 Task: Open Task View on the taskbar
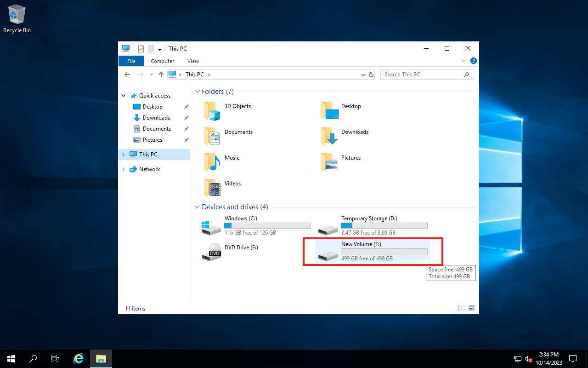pyautogui.click(x=55, y=359)
